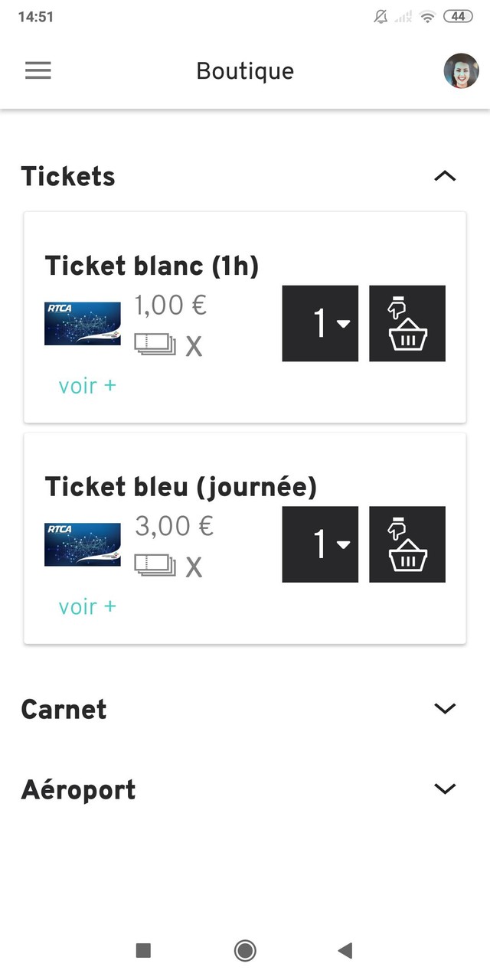Tap the user profile avatar
490x980 pixels.
point(461,71)
